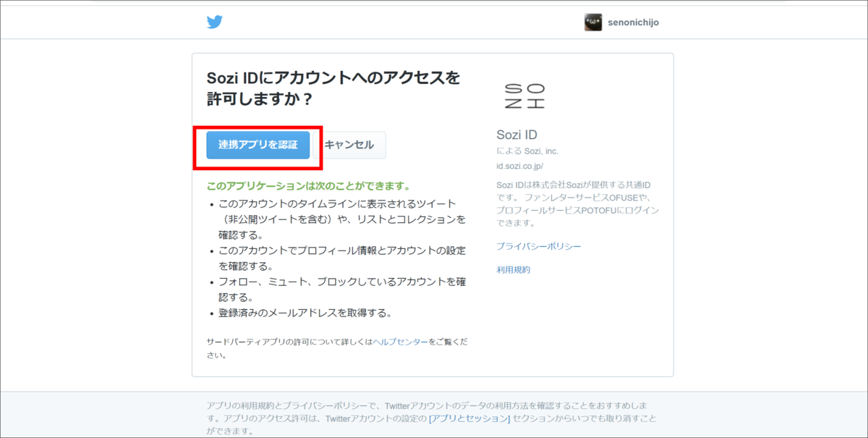Cancel authorization with キャンセル button
Viewport: 868px width, 438px height.
(x=349, y=145)
